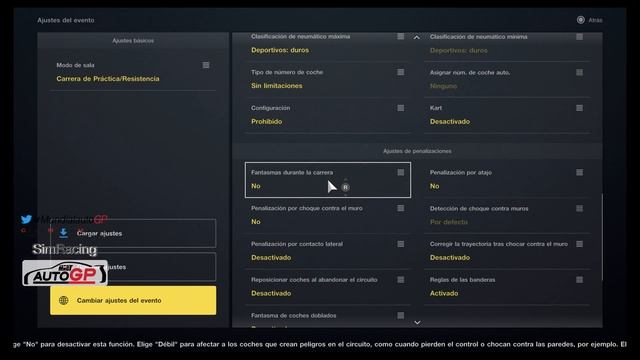640x360 pixels.
Task: Click Cargar ajustes button
Action: point(133,233)
